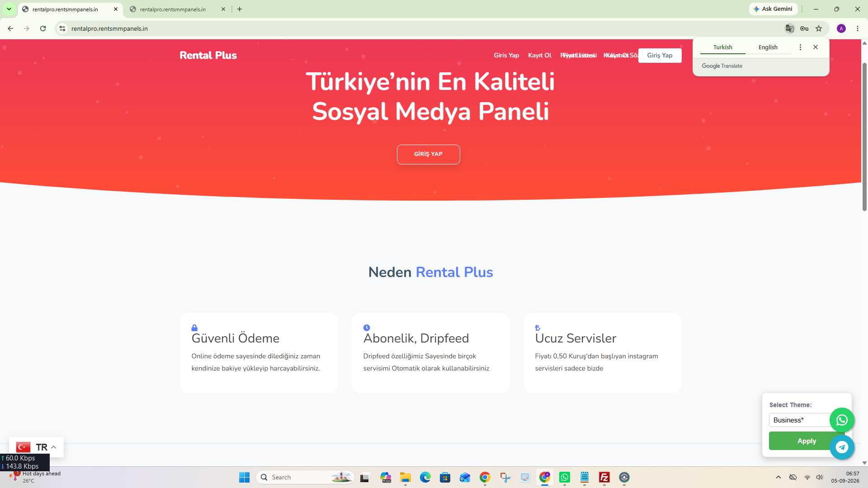Open a new browser tab
Image resolution: width=868 pixels, height=488 pixels.
240,9
